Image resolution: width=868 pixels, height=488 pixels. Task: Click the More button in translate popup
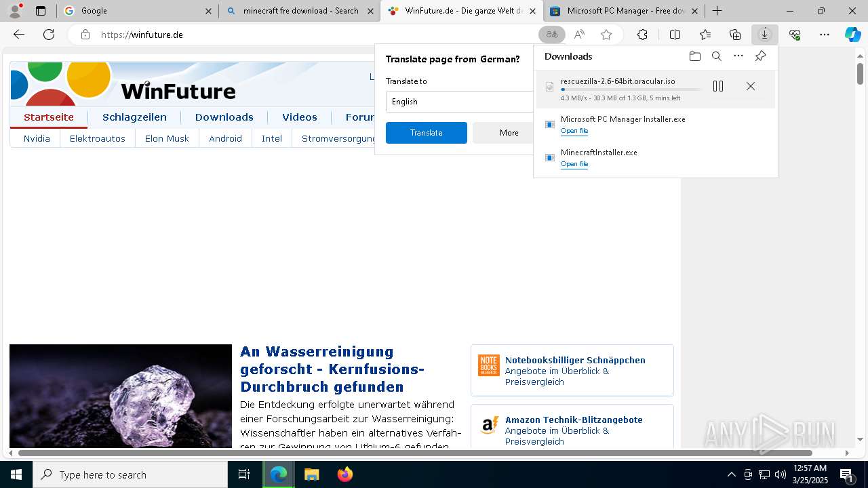coord(503,133)
